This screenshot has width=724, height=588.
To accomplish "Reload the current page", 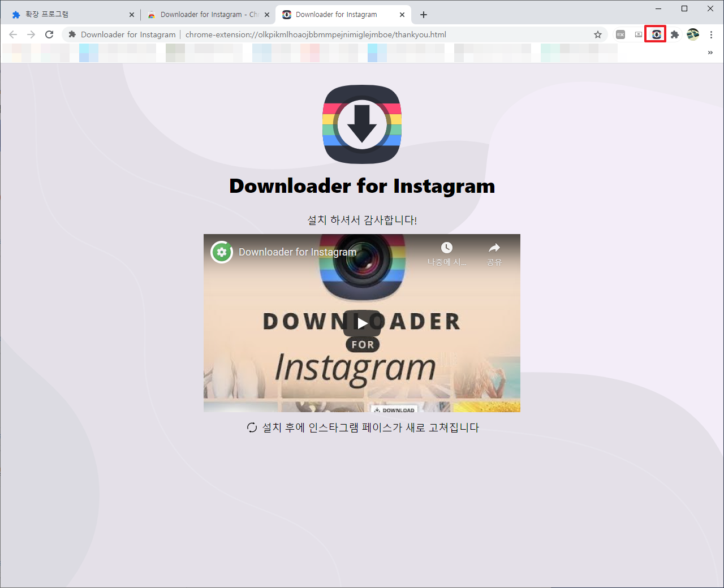I will pos(49,34).
